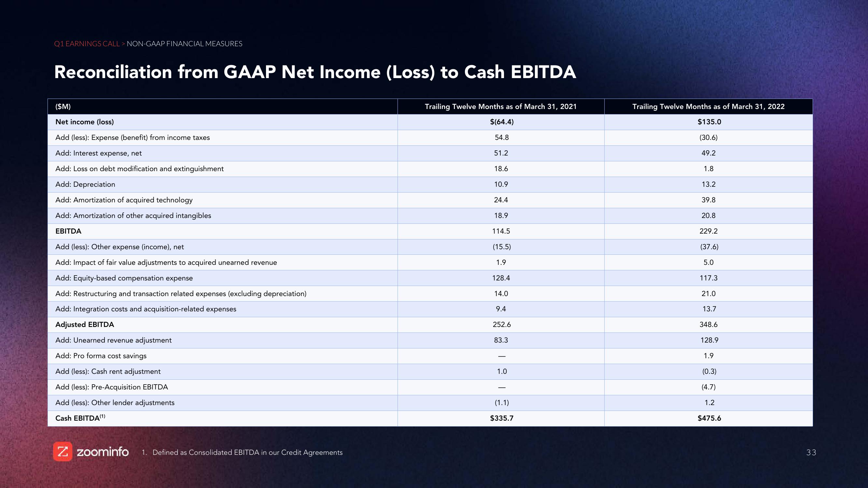Click the 13.7 integration costs value
This screenshot has width=868, height=488.
coord(709,309)
